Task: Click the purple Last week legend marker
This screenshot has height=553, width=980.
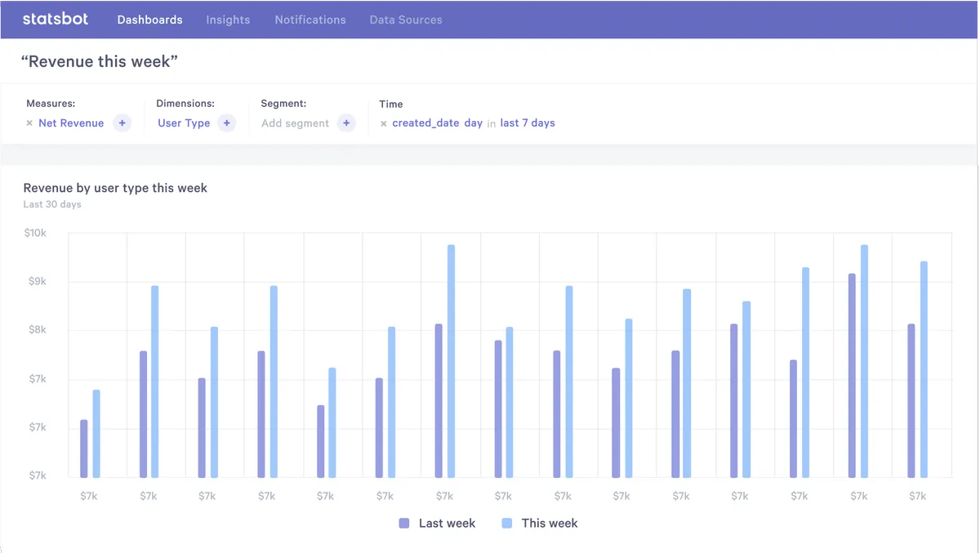Action: (403, 523)
